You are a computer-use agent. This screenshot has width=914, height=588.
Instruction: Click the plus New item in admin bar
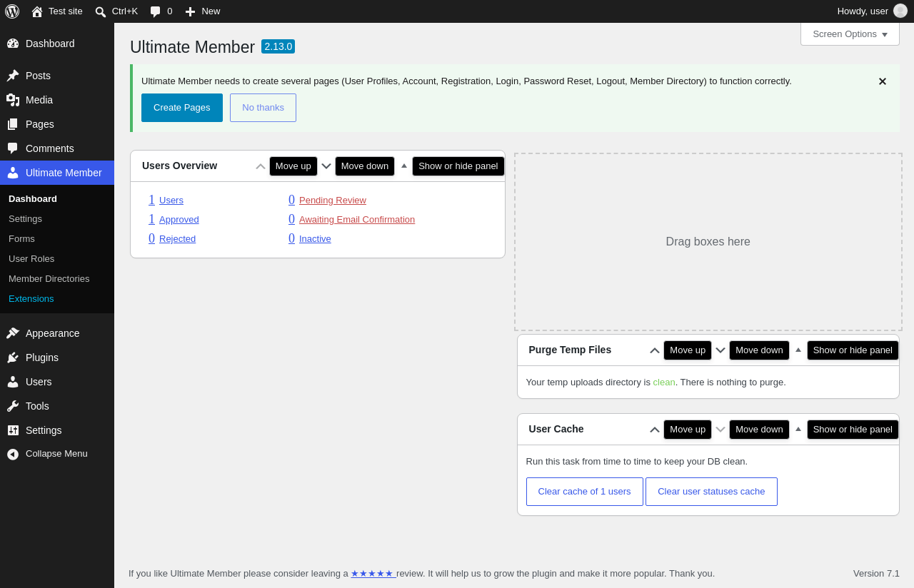(203, 11)
